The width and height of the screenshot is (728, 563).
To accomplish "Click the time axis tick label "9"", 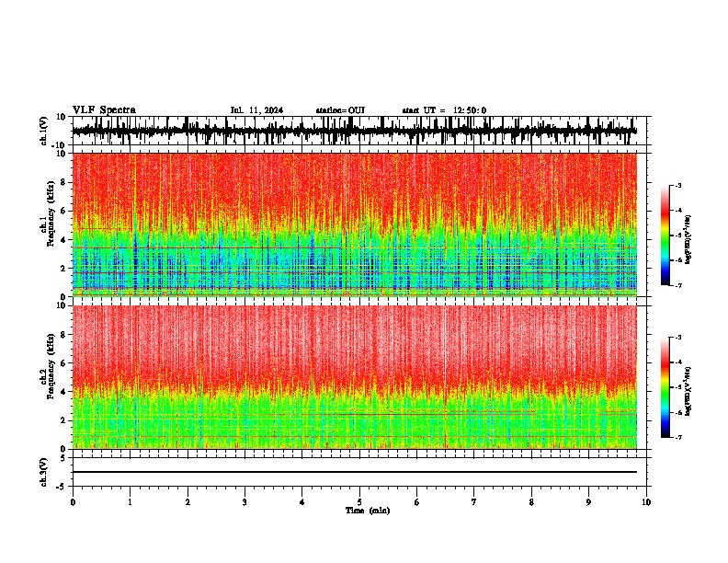I will point(588,502).
